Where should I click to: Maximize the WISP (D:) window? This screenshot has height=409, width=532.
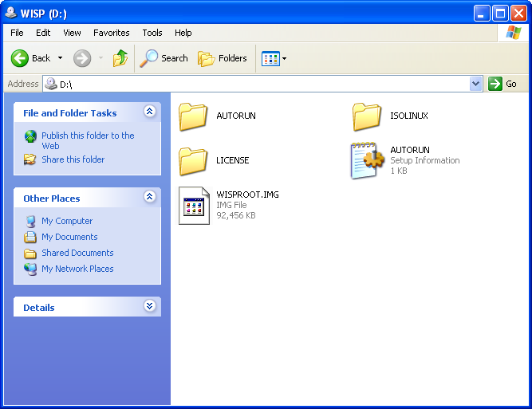tap(500, 14)
